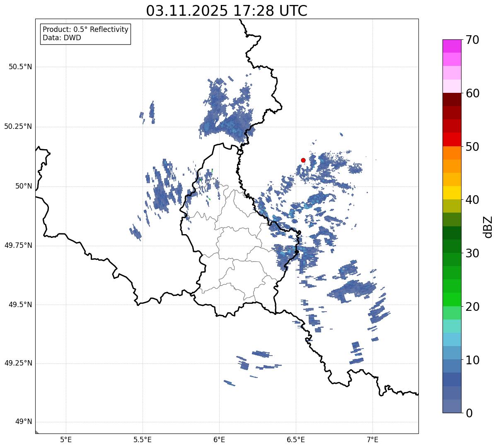Click the 5.5°E longitude label
The image size is (498, 448).
(143, 440)
